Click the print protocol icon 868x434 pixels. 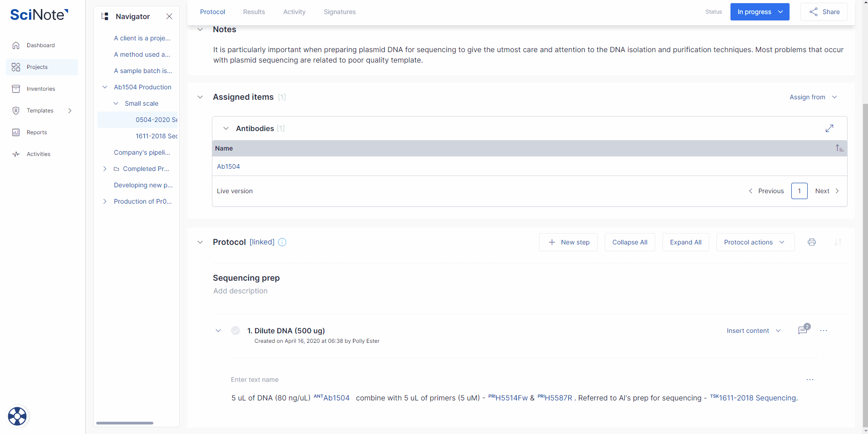tap(812, 242)
